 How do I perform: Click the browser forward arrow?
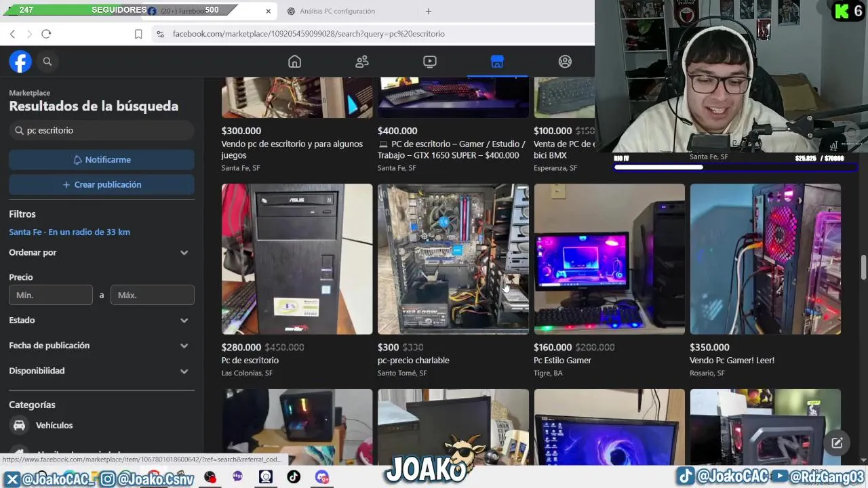[29, 34]
